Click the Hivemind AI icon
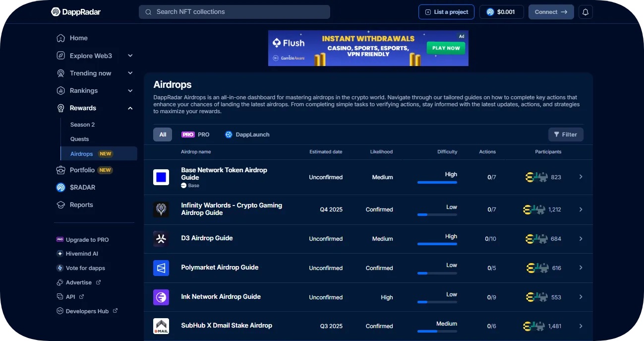The image size is (644, 341). [60, 254]
